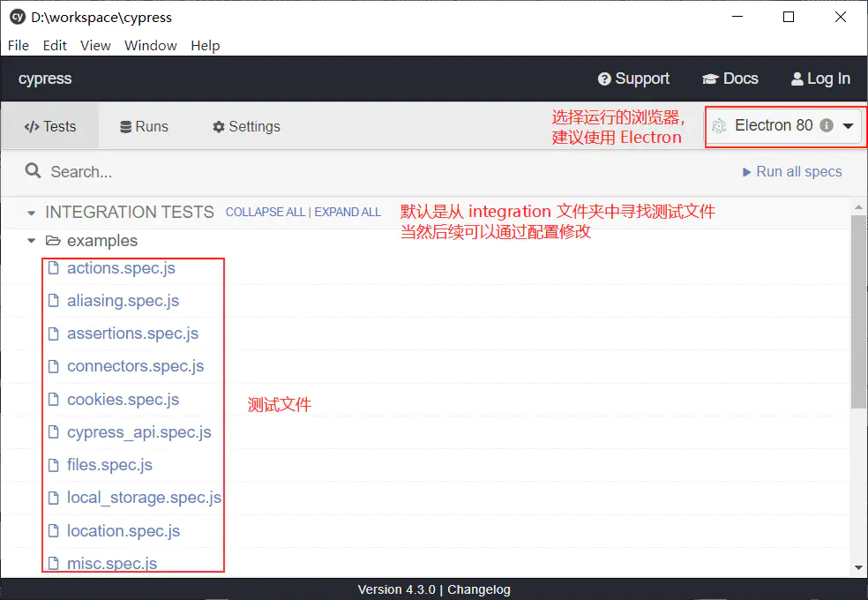This screenshot has width=868, height=600.
Task: Collapse the examples folder arrow
Action: [32, 240]
